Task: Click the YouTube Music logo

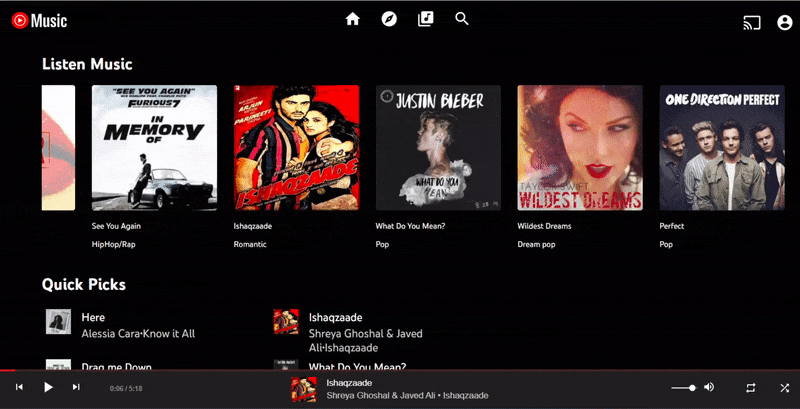Action: [39, 20]
